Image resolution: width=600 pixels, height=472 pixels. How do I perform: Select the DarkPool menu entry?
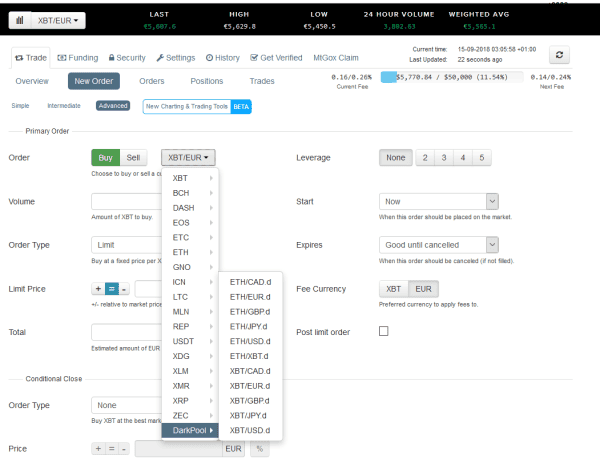point(190,431)
